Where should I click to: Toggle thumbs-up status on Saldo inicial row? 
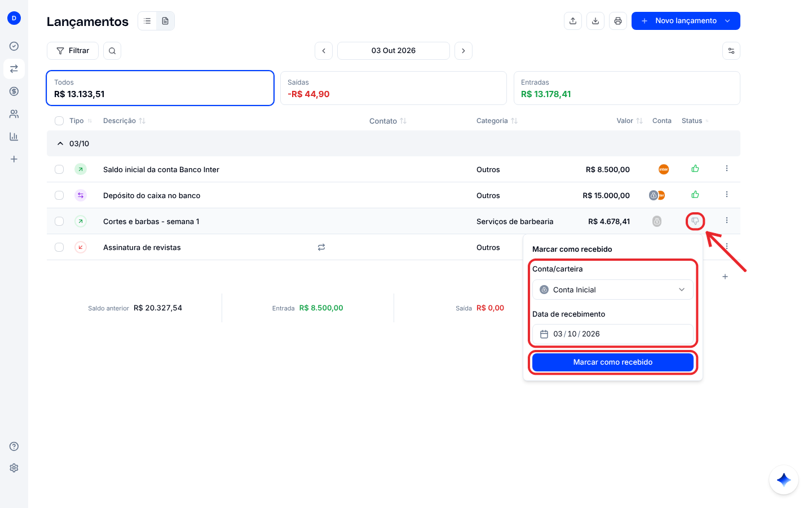click(695, 169)
